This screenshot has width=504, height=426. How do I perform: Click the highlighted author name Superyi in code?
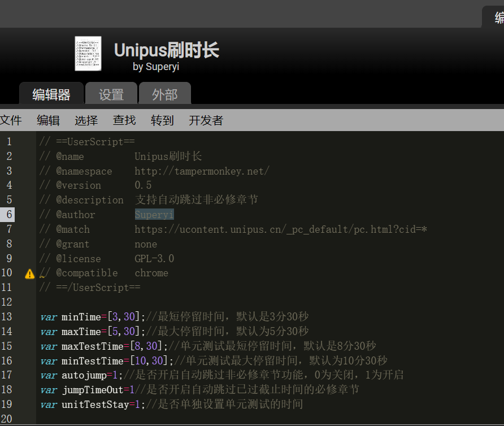pyautogui.click(x=154, y=215)
